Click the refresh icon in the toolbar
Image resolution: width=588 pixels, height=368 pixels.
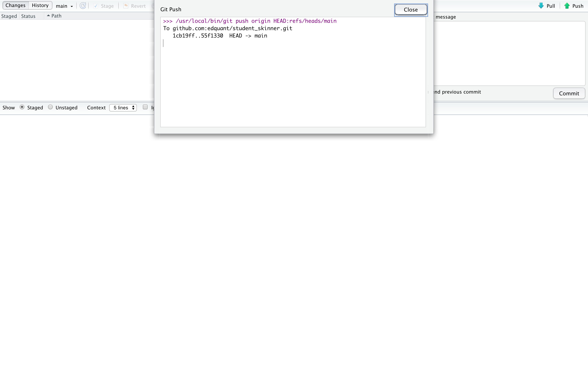[x=83, y=6]
